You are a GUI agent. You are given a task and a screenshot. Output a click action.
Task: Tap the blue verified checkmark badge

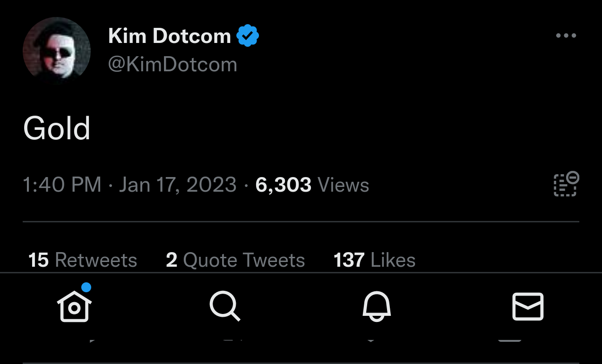point(248,36)
